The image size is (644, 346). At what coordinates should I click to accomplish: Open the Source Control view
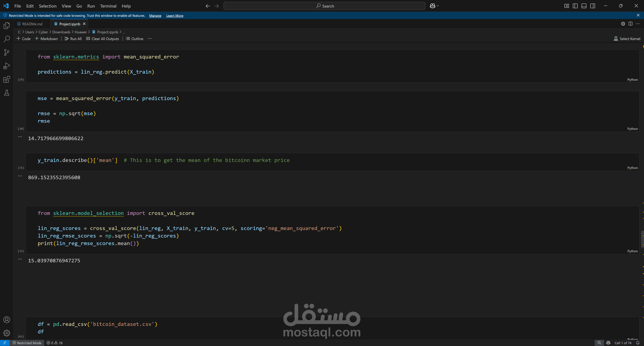pyautogui.click(x=7, y=52)
